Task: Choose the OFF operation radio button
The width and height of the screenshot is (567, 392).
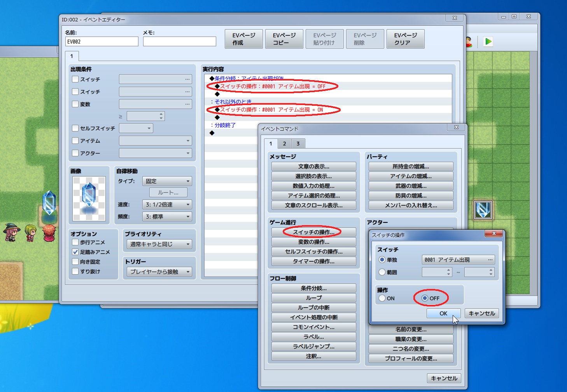Action: [425, 298]
